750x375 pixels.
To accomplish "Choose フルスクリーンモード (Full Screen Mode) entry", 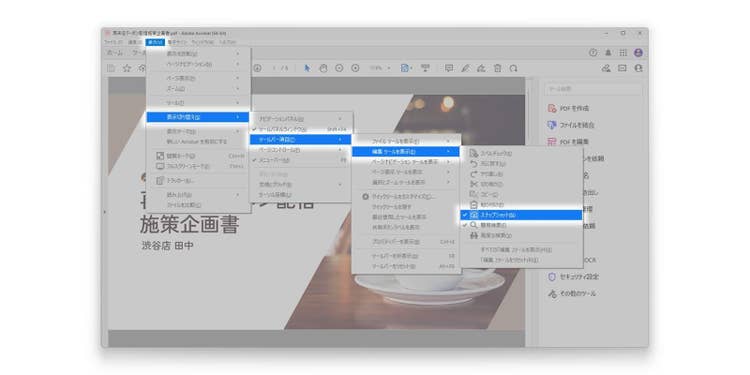I will point(198,166).
